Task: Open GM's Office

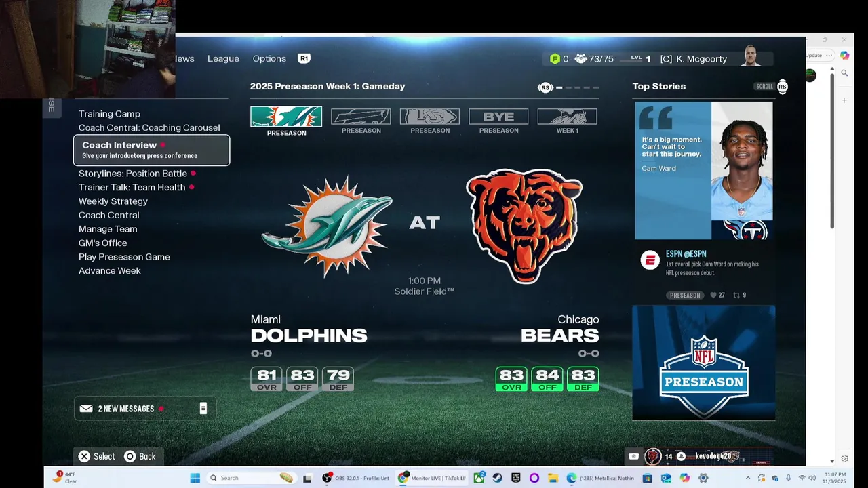Action: pos(102,243)
